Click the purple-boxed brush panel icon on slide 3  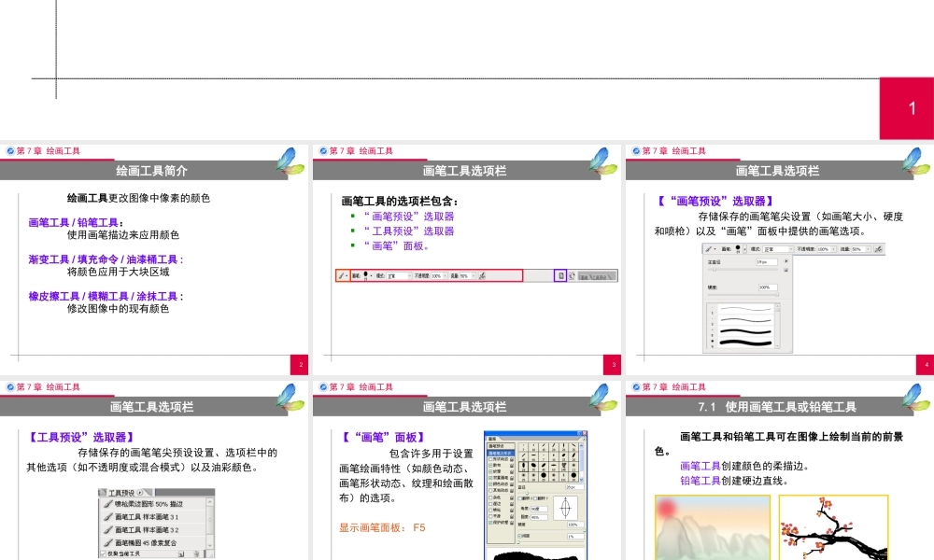pos(560,275)
